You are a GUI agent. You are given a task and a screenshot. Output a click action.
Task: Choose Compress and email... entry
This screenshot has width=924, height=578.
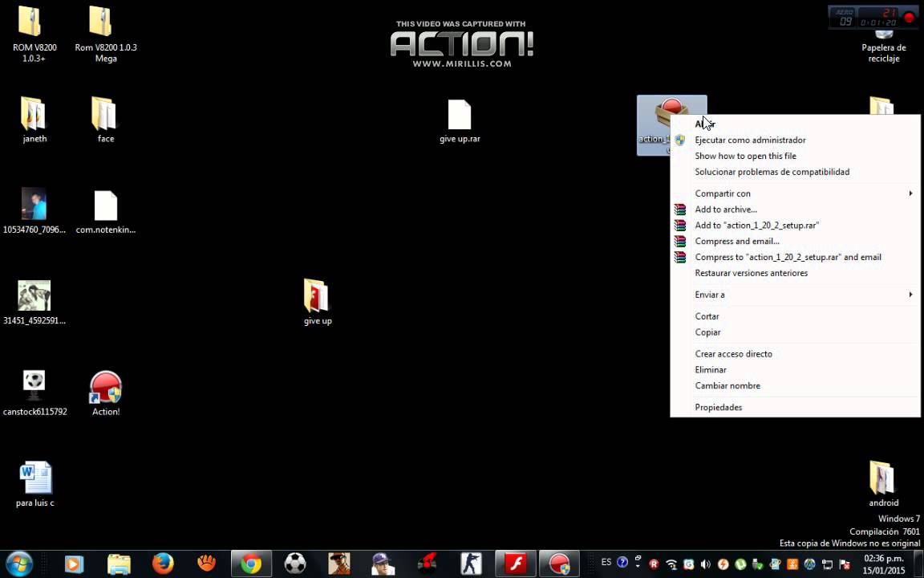(795, 241)
